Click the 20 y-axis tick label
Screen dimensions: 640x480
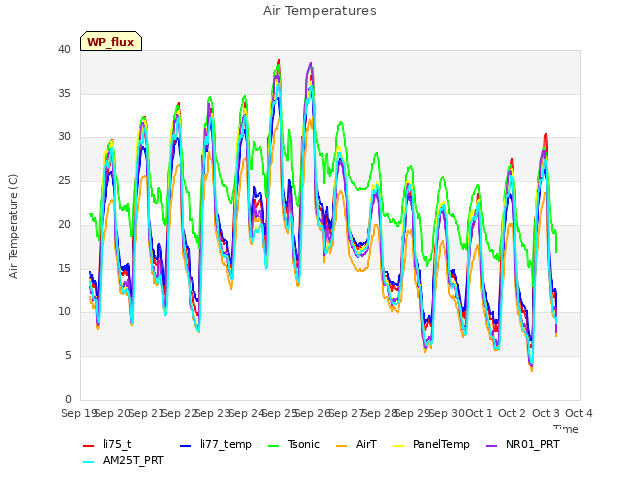(64, 224)
